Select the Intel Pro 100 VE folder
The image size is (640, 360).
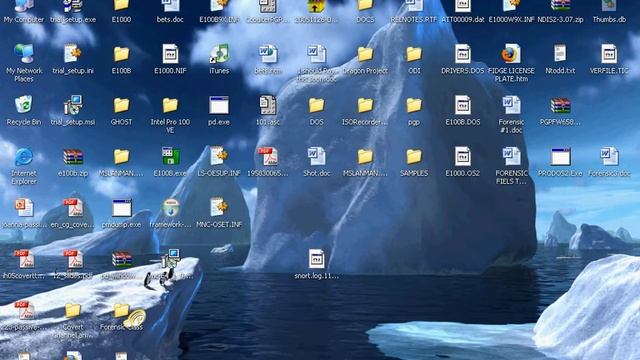(x=170, y=105)
